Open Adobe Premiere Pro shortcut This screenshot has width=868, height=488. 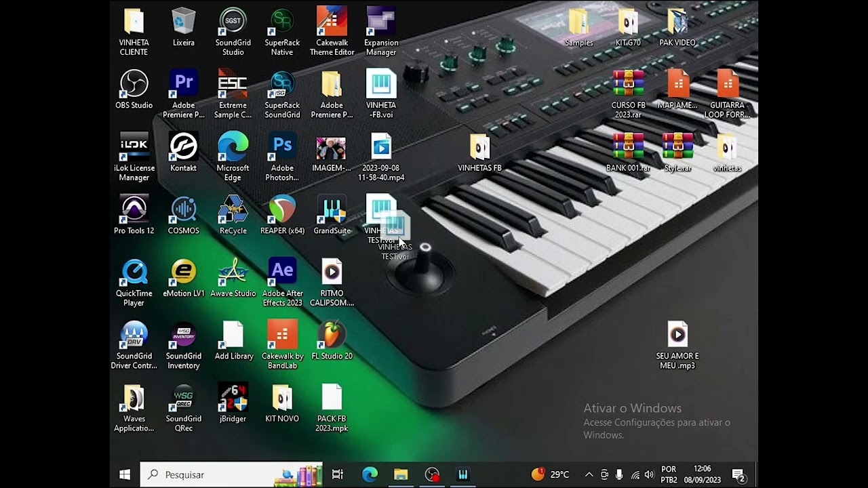(183, 94)
